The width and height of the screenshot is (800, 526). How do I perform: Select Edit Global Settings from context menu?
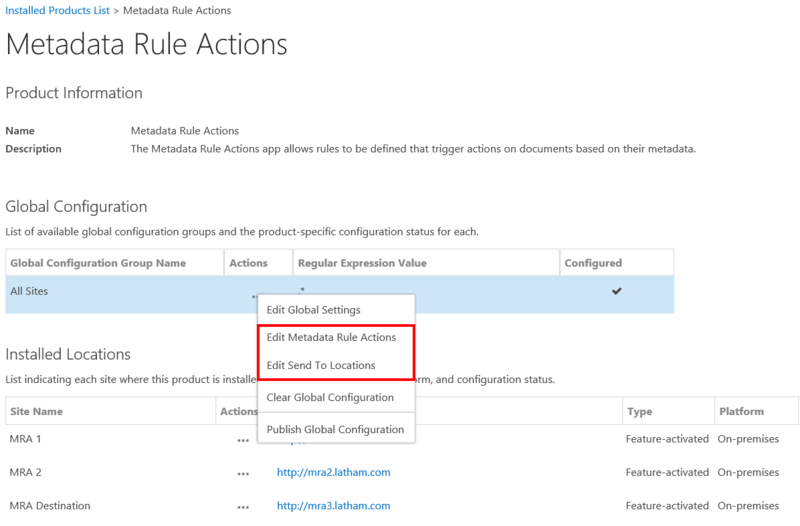tap(313, 310)
